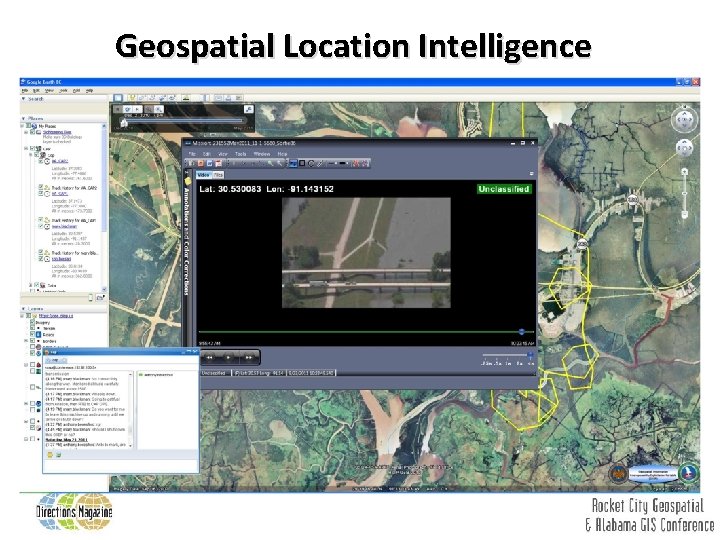
Task: Click time slider options wrench icon
Action: click(248, 109)
